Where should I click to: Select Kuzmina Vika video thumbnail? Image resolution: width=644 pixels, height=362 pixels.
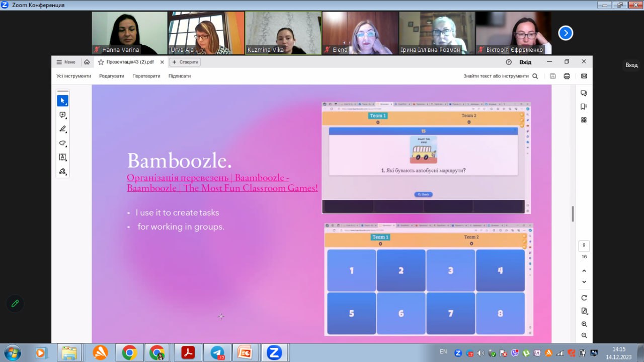(x=283, y=33)
